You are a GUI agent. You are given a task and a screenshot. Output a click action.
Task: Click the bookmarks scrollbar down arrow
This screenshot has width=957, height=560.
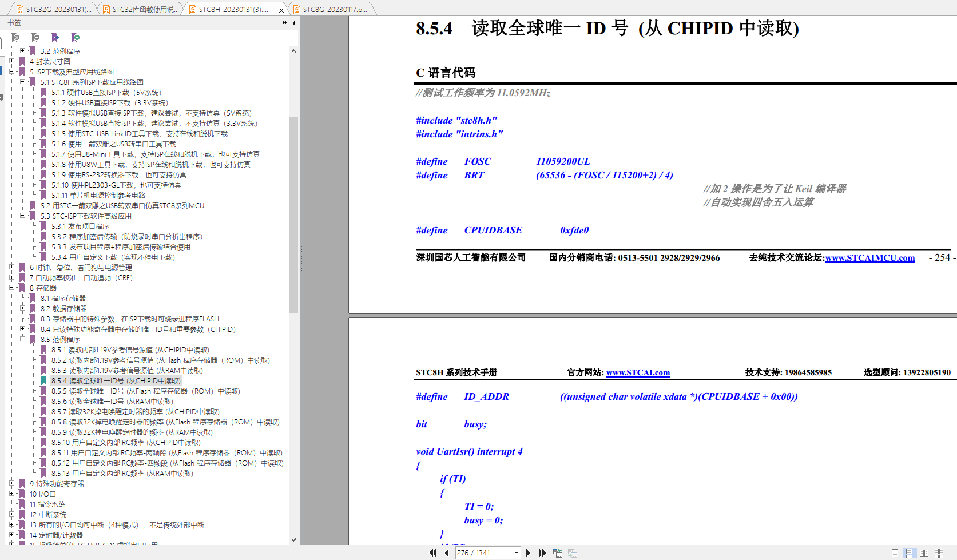point(293,539)
